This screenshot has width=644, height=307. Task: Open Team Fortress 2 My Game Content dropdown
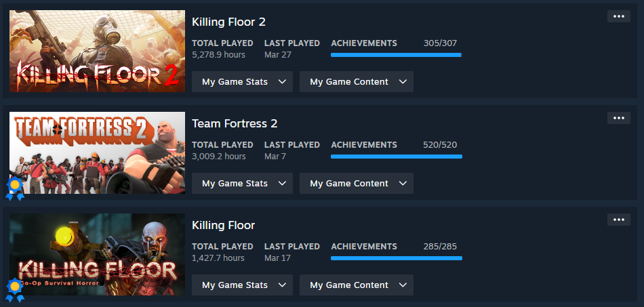pyautogui.click(x=356, y=184)
